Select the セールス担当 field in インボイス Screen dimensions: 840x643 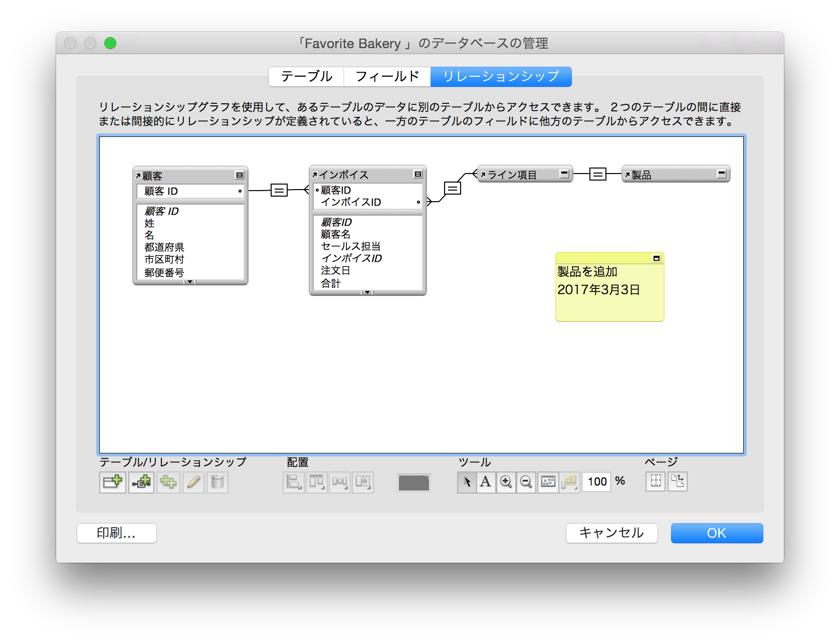pos(351,246)
